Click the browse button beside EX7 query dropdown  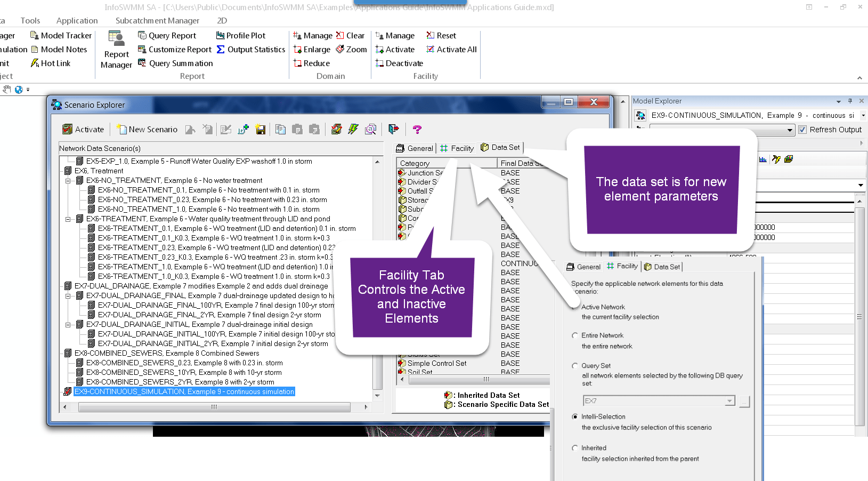pyautogui.click(x=745, y=401)
